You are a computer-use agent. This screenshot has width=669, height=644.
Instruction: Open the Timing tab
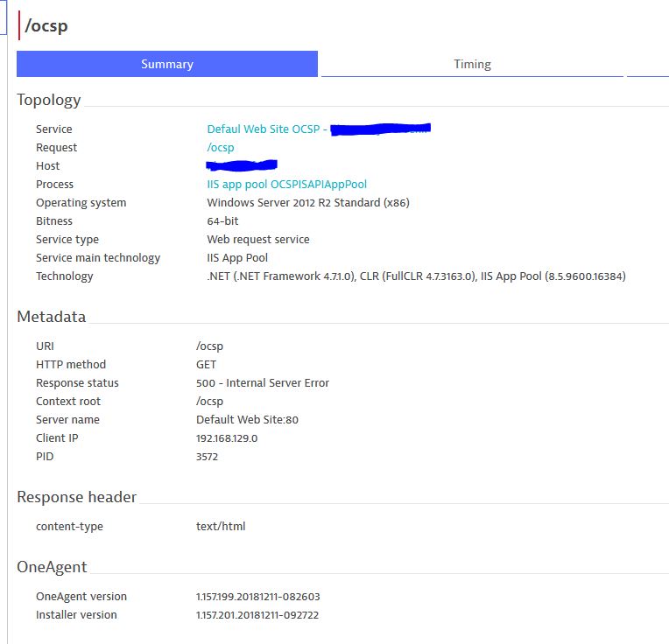coord(472,64)
